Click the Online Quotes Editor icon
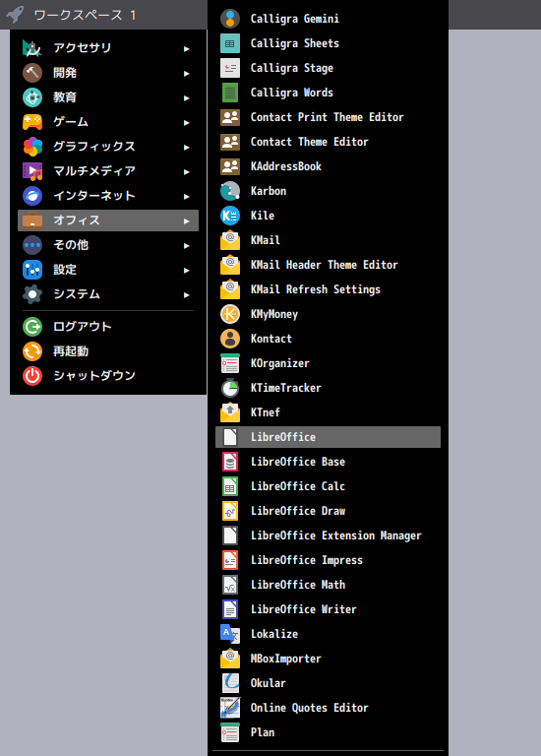541x756 pixels. [x=230, y=708]
